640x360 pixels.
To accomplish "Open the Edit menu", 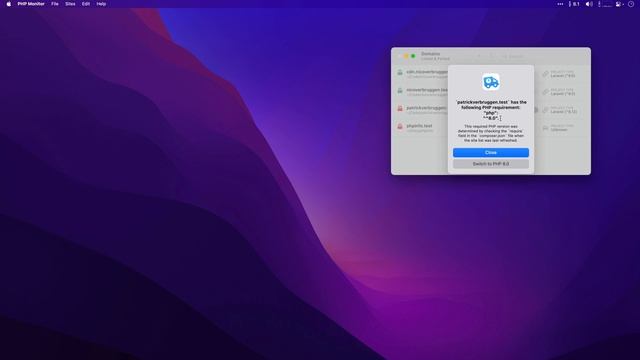I will pyautogui.click(x=86, y=4).
